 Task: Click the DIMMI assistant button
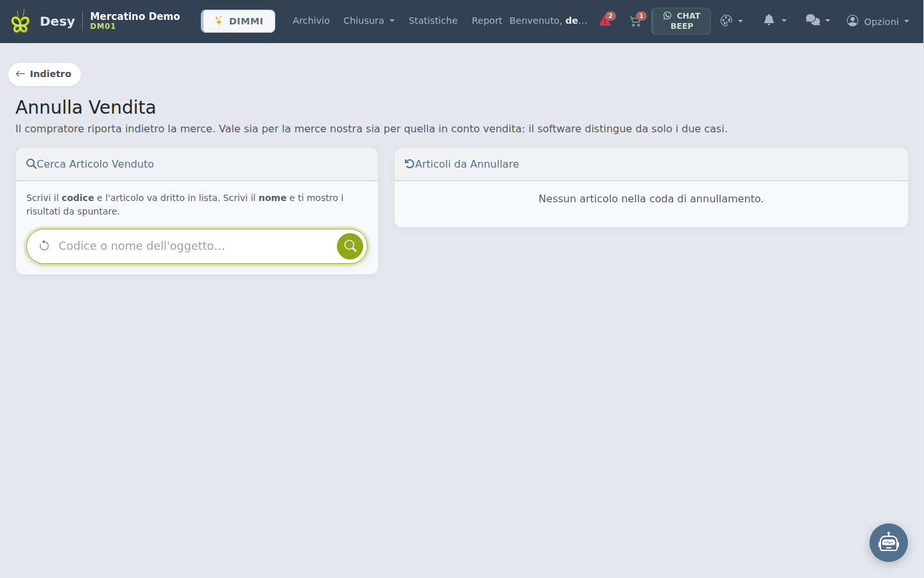(x=238, y=21)
